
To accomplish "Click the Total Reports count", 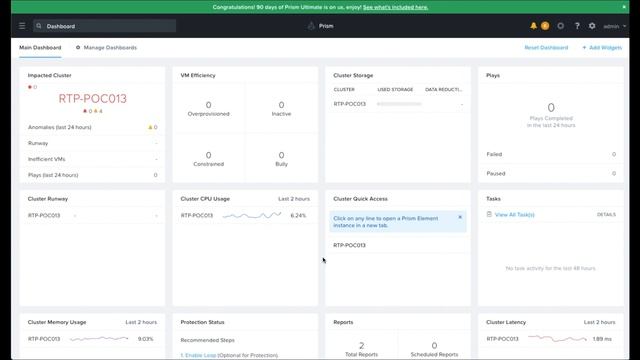I will pos(362,346).
